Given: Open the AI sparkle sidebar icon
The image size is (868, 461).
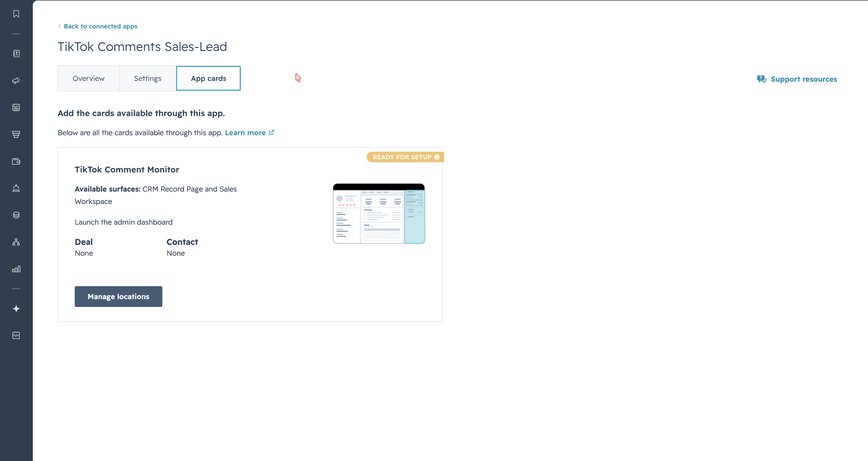Looking at the screenshot, I should click(16, 309).
